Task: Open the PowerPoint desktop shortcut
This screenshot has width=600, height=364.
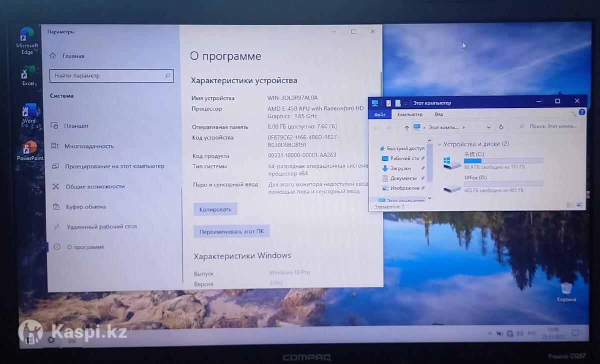Action: click(30, 149)
